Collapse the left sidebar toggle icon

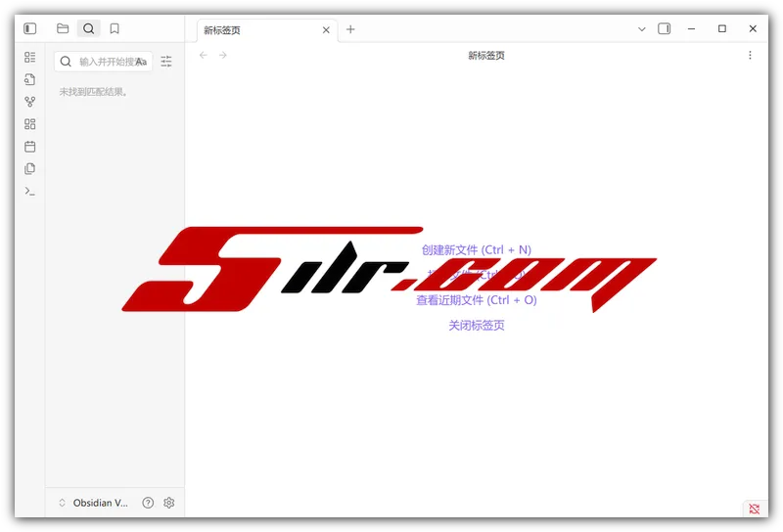coord(30,28)
